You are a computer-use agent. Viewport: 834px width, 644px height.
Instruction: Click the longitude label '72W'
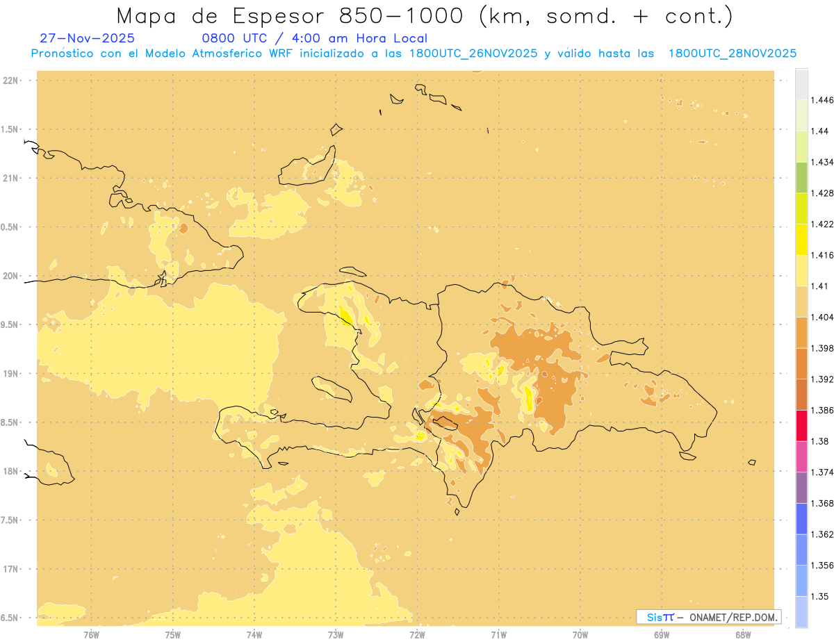(417, 635)
